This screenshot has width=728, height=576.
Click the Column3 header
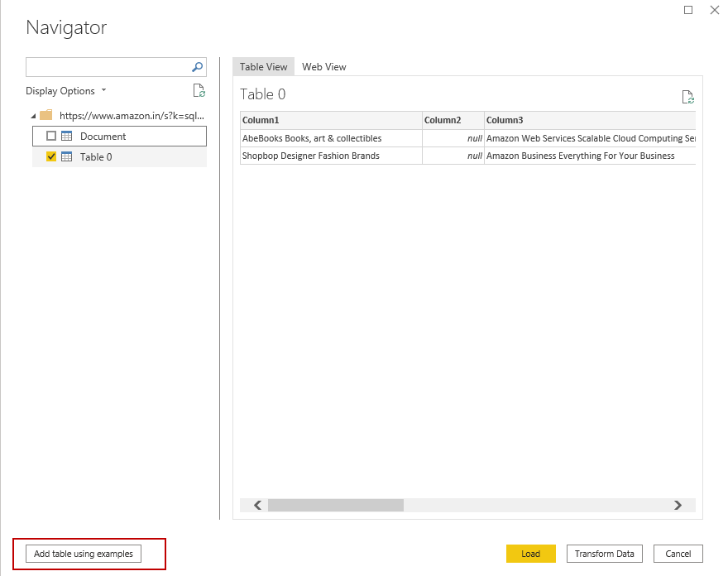(590, 120)
